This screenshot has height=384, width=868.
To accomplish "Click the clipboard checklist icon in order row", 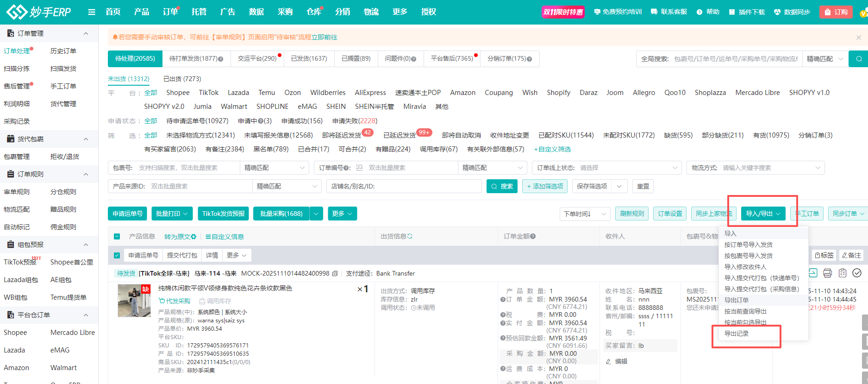I will click(x=843, y=273).
